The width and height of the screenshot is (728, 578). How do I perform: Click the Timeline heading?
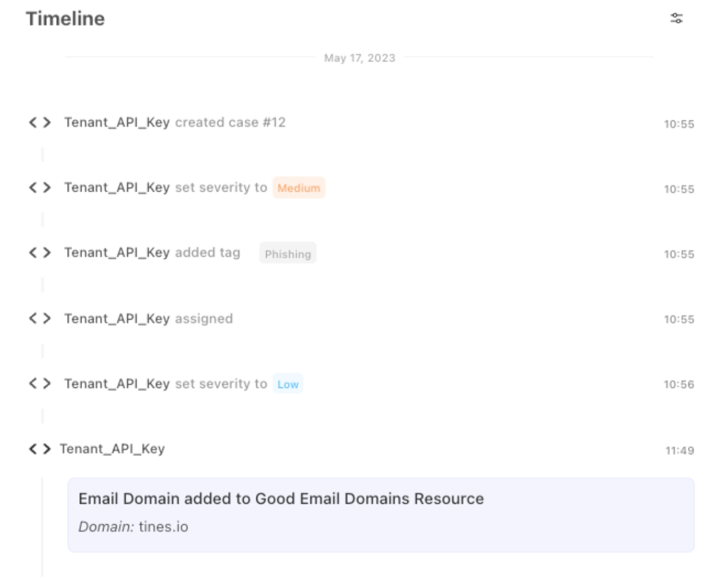[65, 19]
